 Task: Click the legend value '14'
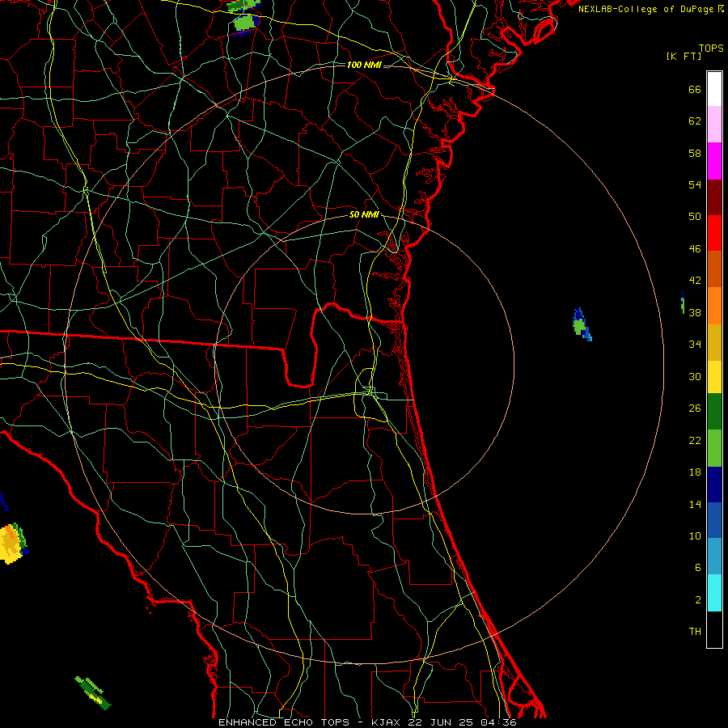click(x=695, y=504)
